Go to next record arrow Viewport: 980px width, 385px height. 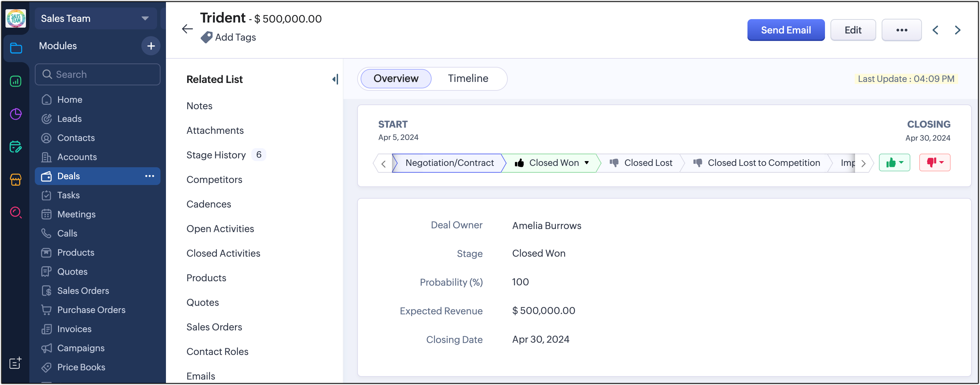click(x=957, y=30)
